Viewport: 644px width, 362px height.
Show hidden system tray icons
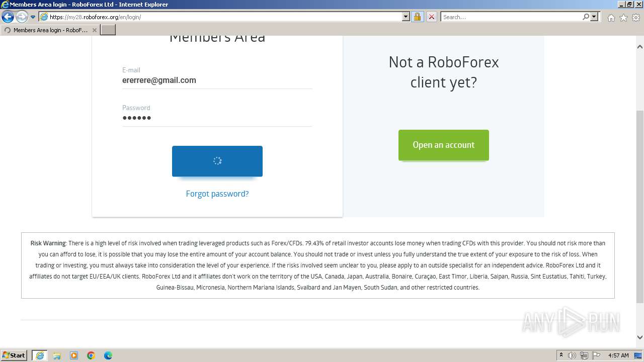click(x=561, y=355)
